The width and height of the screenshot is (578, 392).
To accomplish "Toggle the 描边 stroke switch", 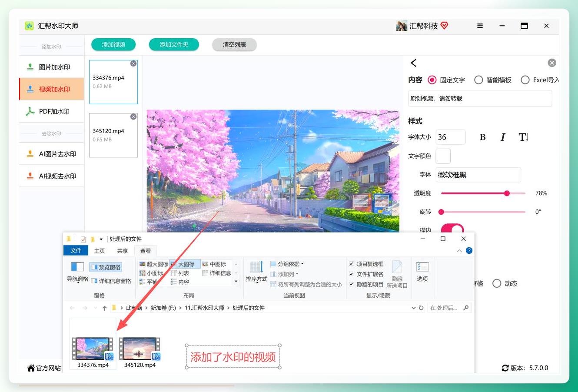I will coord(452,228).
